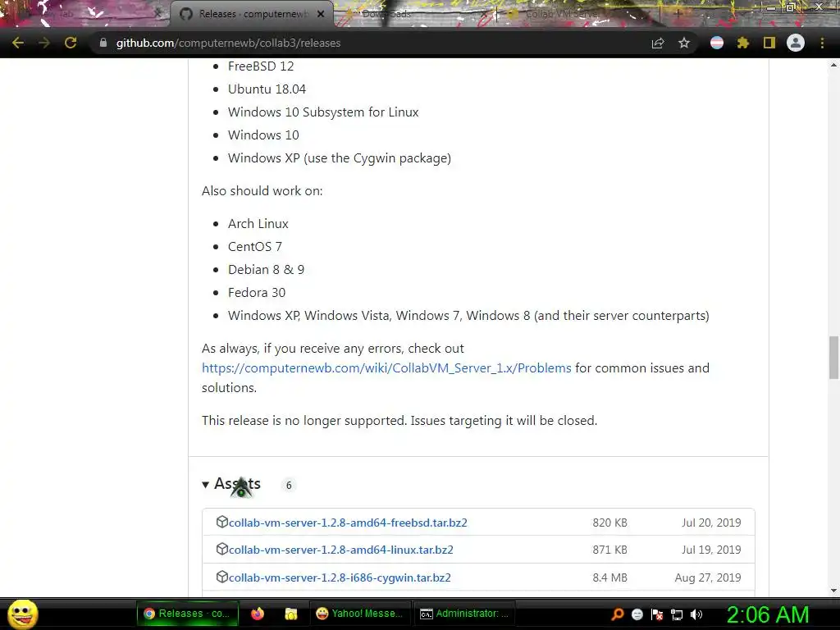This screenshot has width=840, height=630.
Task: Collapse the Assets section triangle
Action: (x=205, y=484)
